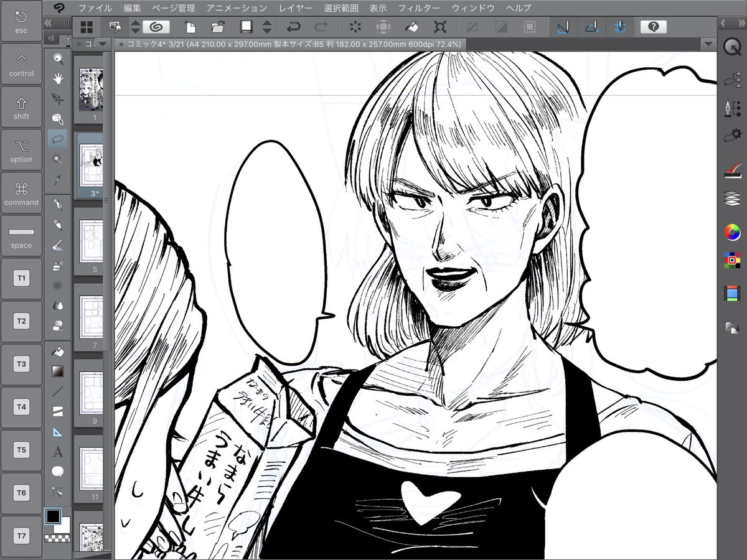Open the フィルター menu
The width and height of the screenshot is (747, 560).
(x=419, y=8)
